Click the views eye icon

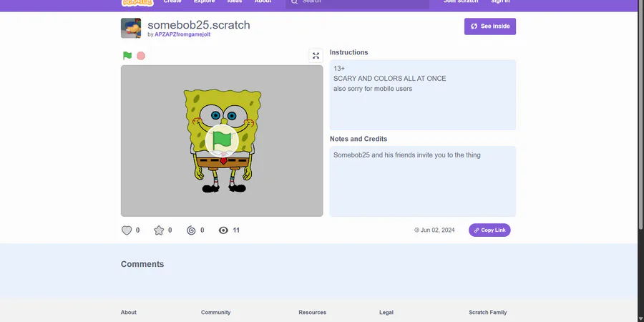223,230
